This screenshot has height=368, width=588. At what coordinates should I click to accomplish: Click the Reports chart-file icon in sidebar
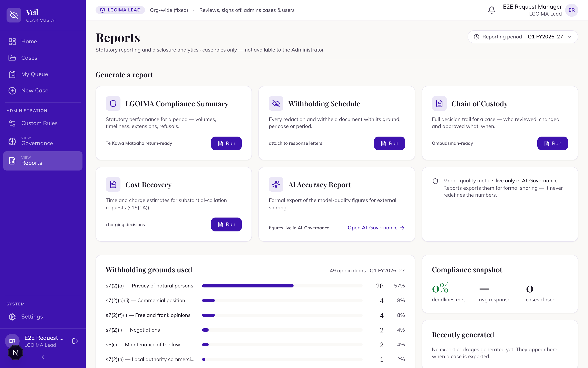12,161
